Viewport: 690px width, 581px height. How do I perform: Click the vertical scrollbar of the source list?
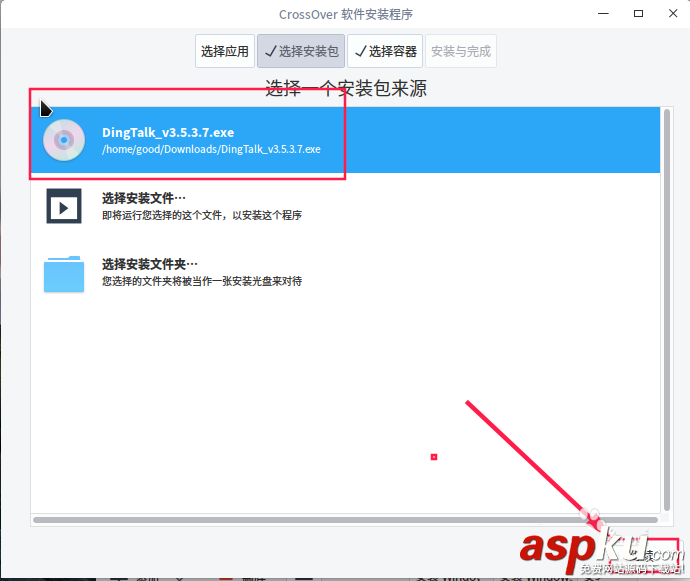667,310
